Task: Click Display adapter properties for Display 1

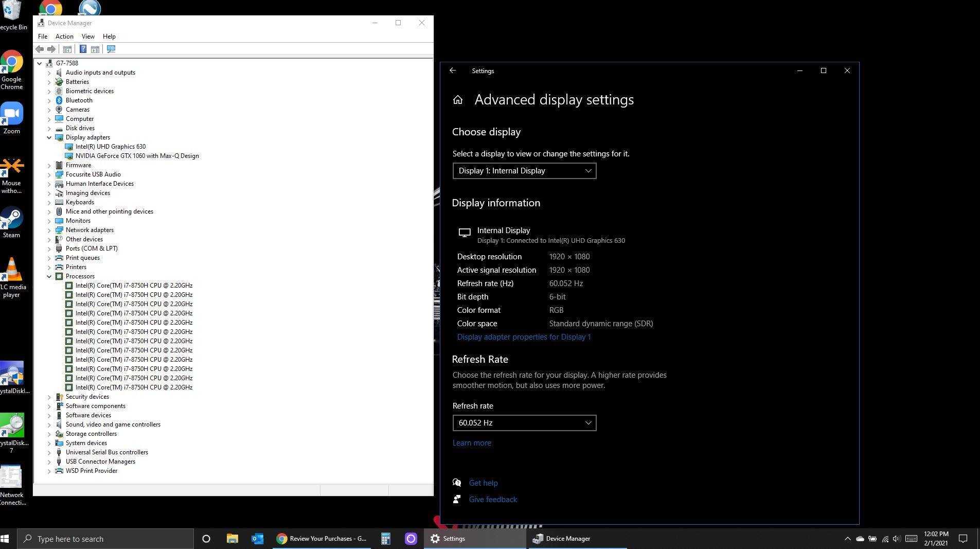Action: (x=524, y=337)
